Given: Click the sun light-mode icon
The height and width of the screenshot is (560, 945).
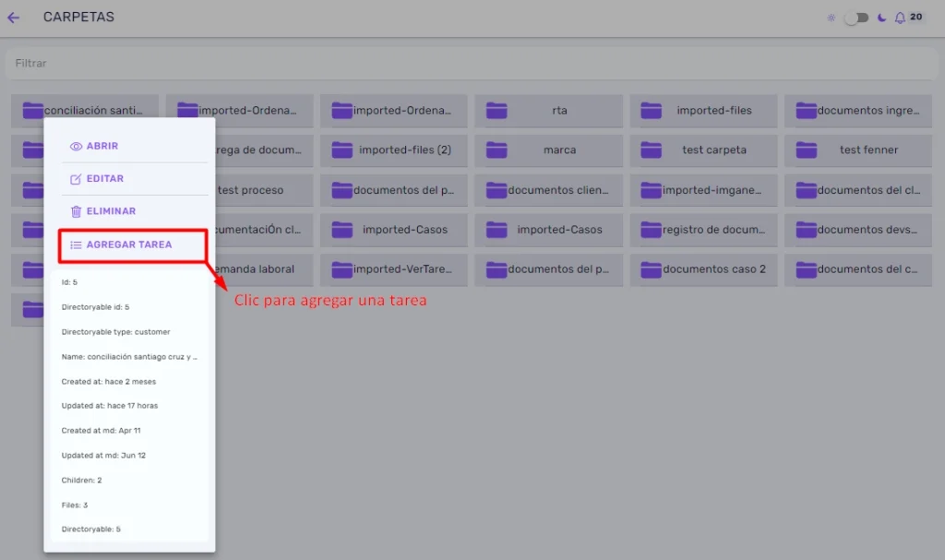Looking at the screenshot, I should [x=831, y=18].
